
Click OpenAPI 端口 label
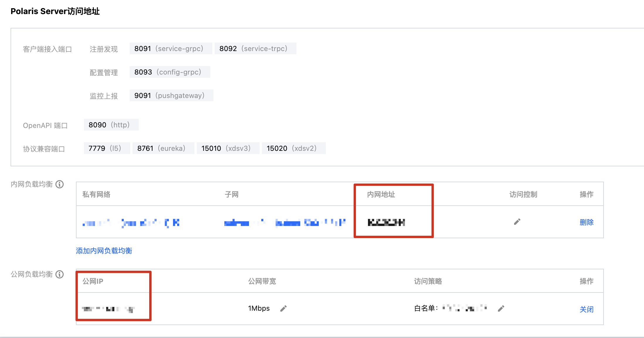[x=45, y=126]
